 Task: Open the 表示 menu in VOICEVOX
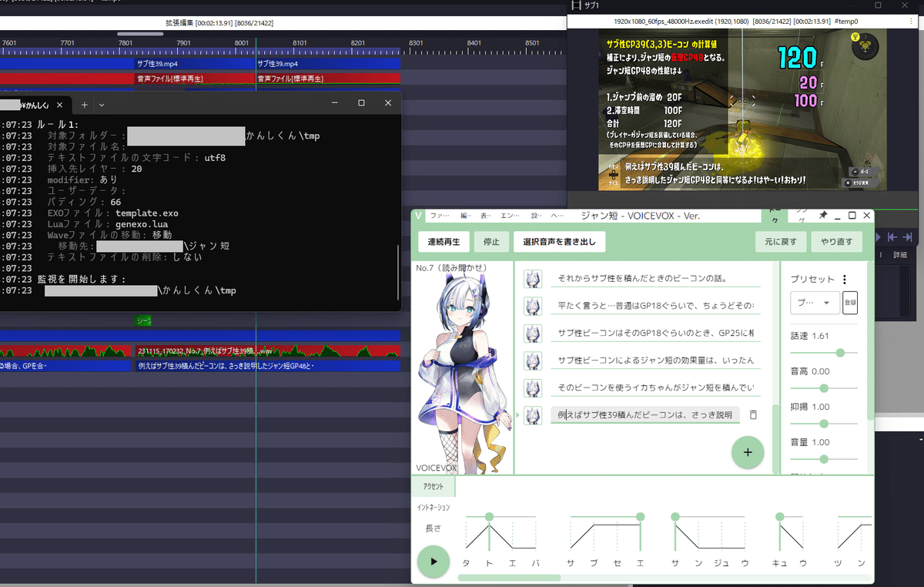(x=485, y=216)
